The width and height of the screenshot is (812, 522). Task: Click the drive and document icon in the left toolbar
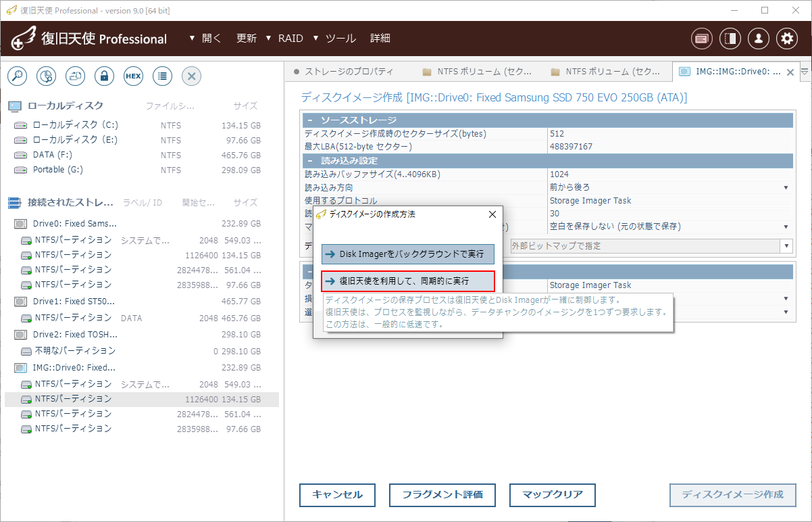(x=75, y=76)
